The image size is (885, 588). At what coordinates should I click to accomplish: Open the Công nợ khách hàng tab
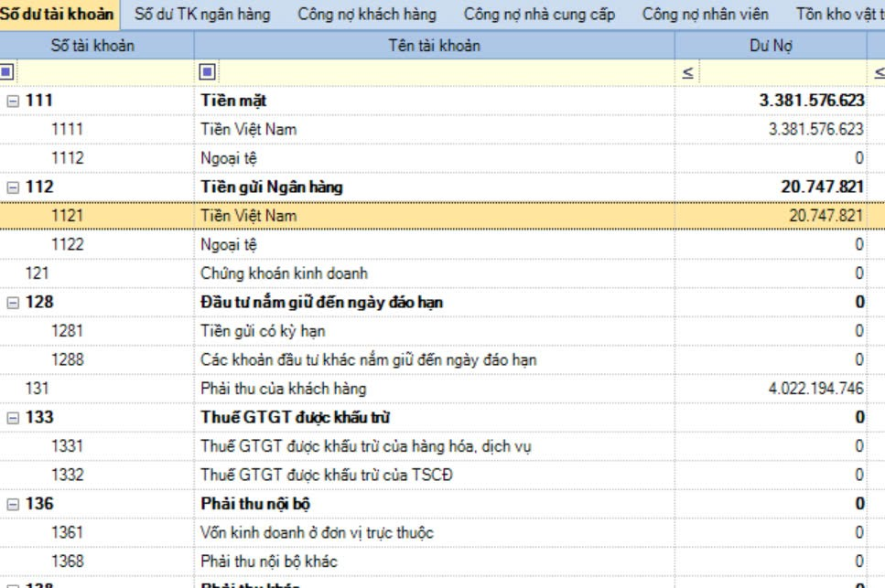[x=367, y=15]
